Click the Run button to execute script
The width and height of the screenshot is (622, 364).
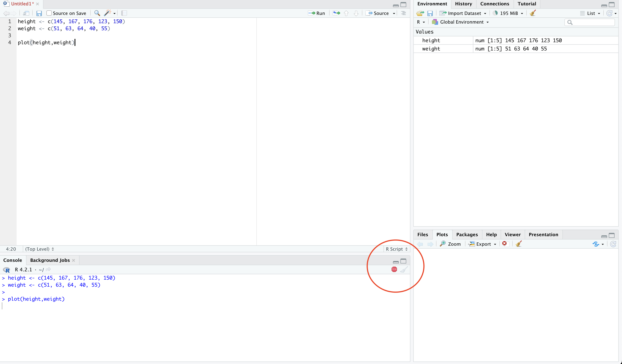tap(317, 13)
